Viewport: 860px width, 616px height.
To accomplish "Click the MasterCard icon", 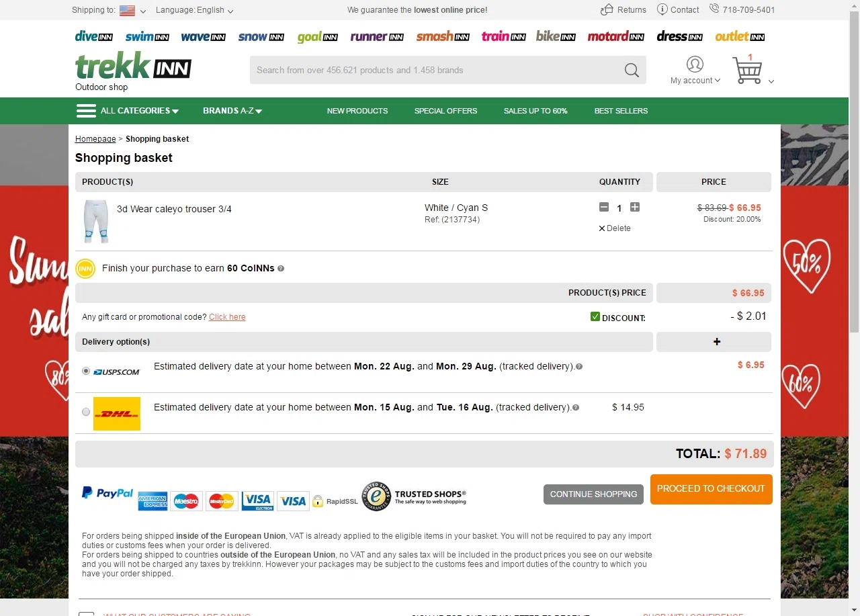I will [x=221, y=501].
